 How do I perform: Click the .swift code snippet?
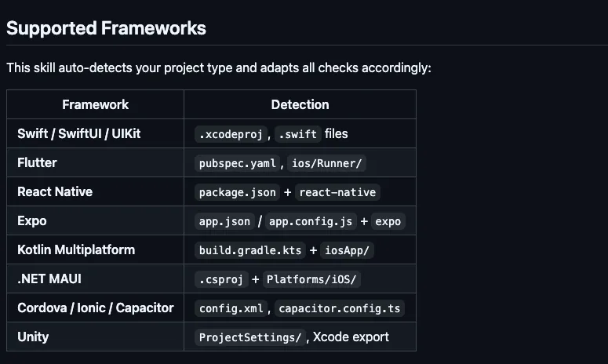(x=298, y=134)
